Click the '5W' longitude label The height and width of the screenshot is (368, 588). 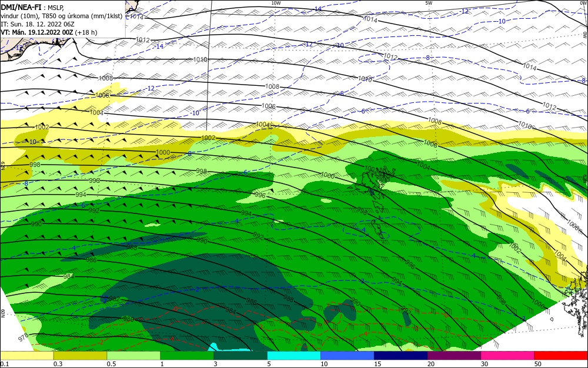point(429,3)
